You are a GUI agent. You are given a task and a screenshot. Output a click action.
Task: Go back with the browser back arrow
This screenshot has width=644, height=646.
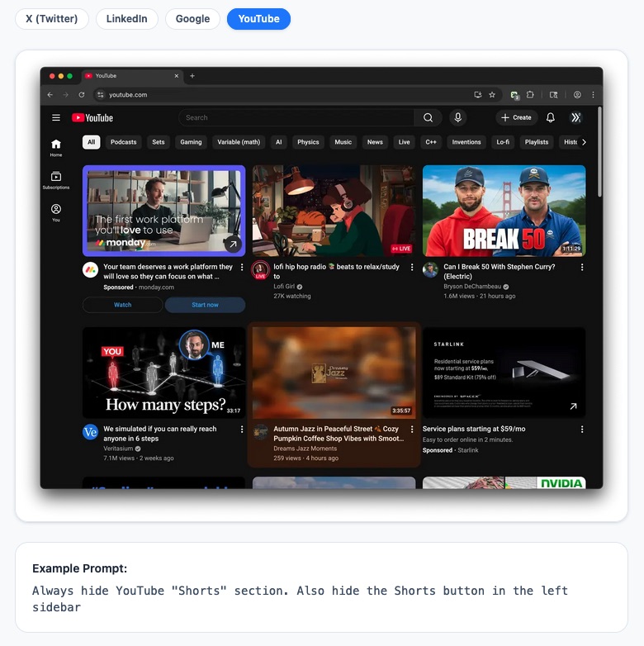(x=50, y=95)
